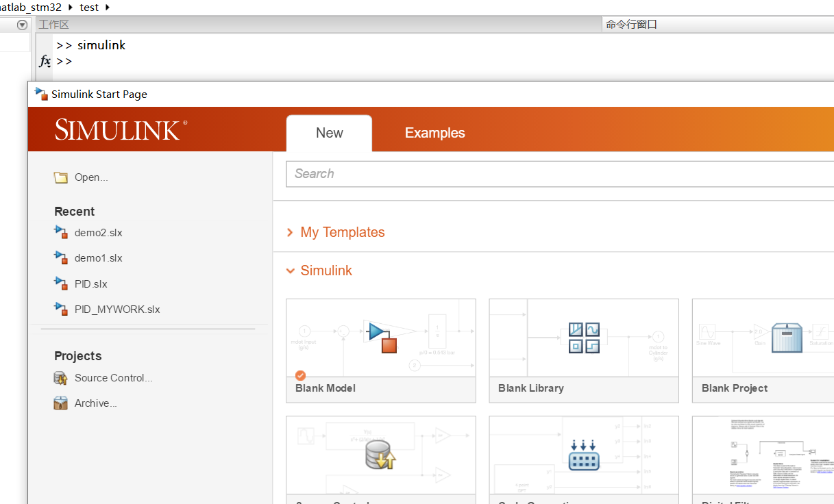
Task: Open recent file PID_MYWORK.slx
Action: (117, 310)
